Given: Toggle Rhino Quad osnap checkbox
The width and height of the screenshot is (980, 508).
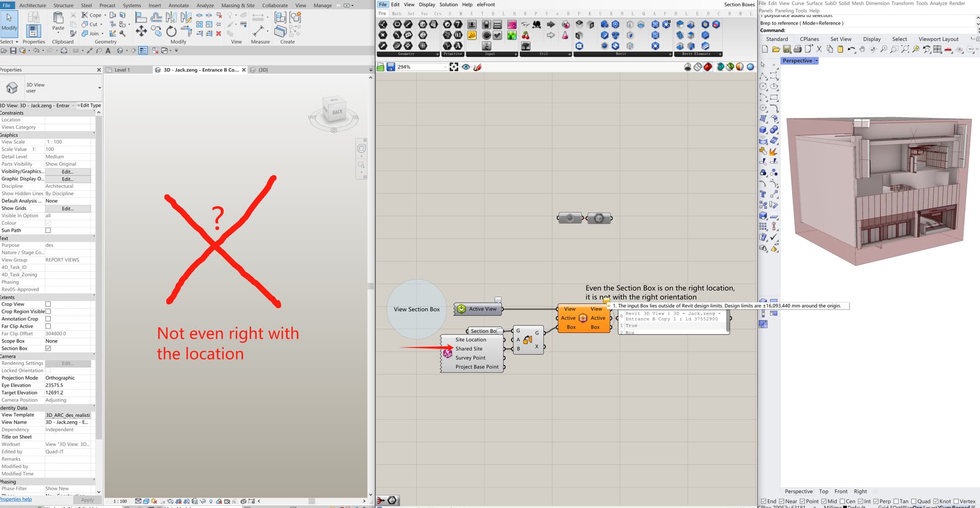Looking at the screenshot, I should pos(914,501).
